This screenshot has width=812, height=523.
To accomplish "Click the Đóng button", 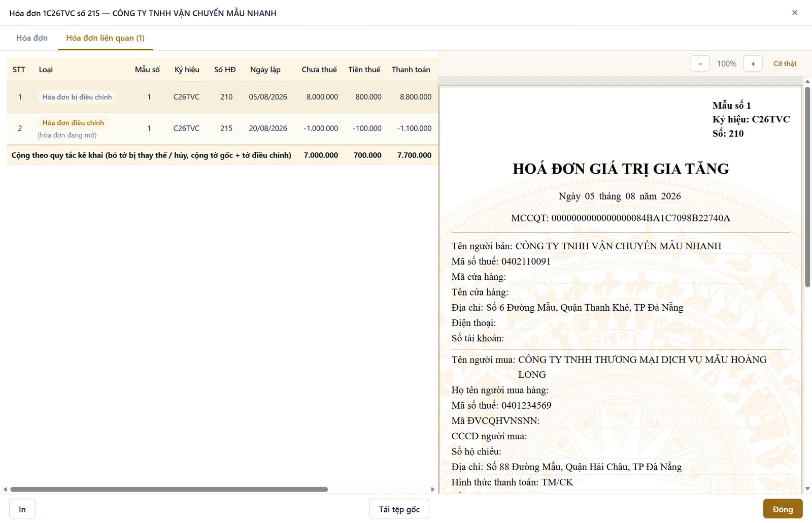I will point(783,509).
